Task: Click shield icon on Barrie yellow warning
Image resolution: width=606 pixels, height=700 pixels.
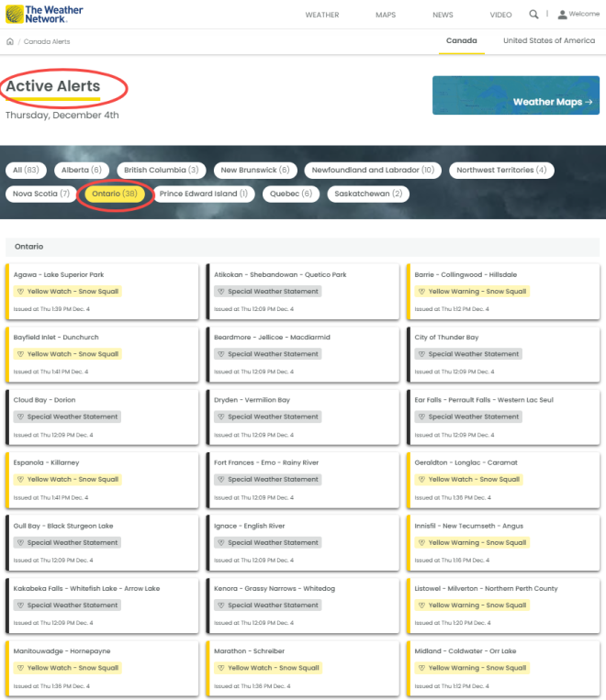Action: tap(421, 292)
